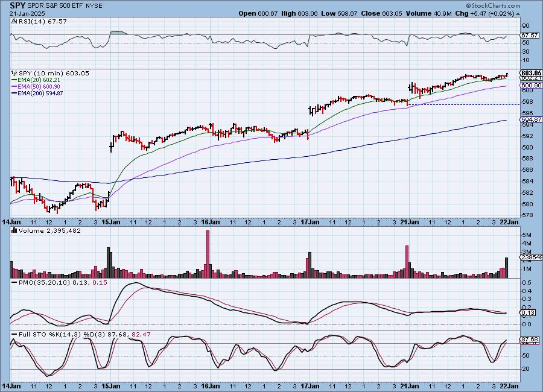543x392 pixels.
Task: Click the green up-arrow after Chg +0.92%
Action: click(518, 14)
